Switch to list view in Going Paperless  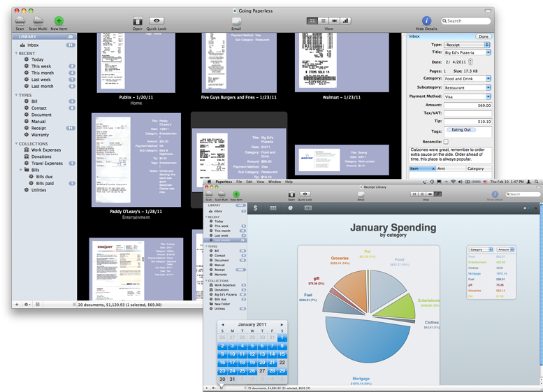pyautogui.click(x=324, y=21)
